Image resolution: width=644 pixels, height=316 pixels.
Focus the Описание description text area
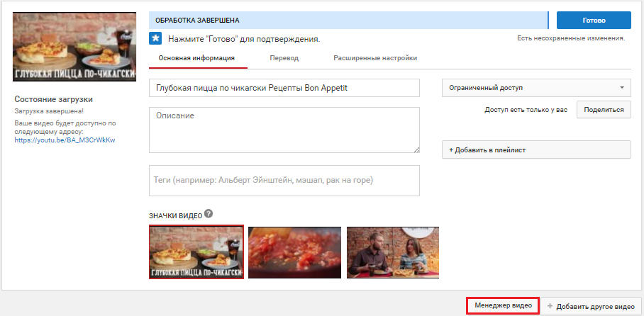284,130
